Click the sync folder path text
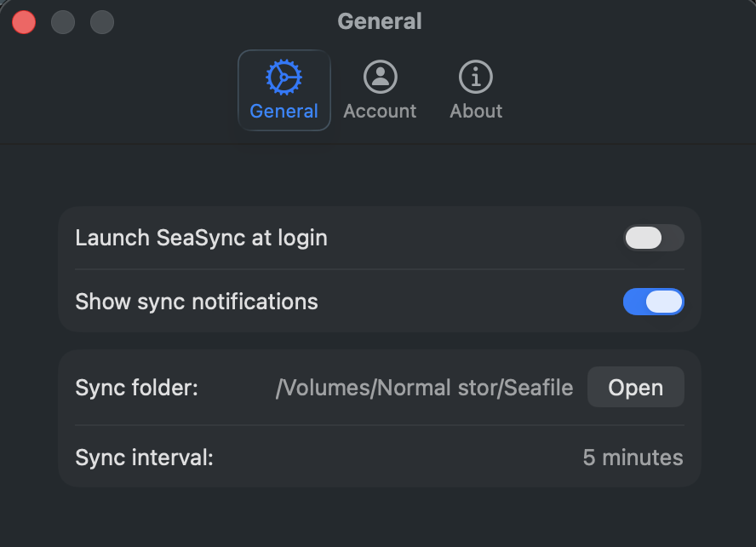 423,387
